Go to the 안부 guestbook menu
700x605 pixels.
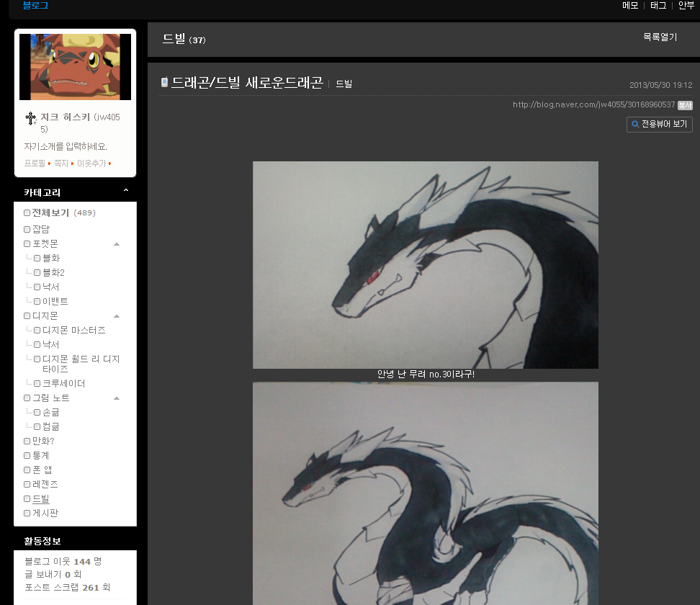click(686, 6)
